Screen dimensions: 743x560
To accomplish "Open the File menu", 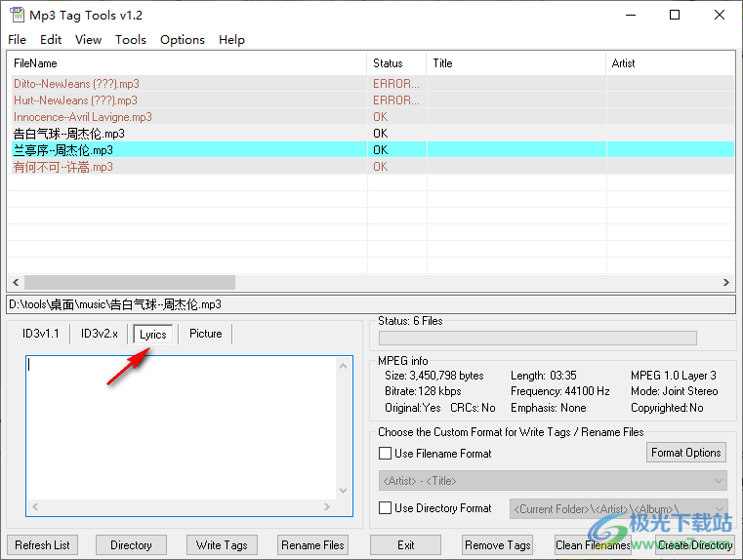I will point(17,40).
